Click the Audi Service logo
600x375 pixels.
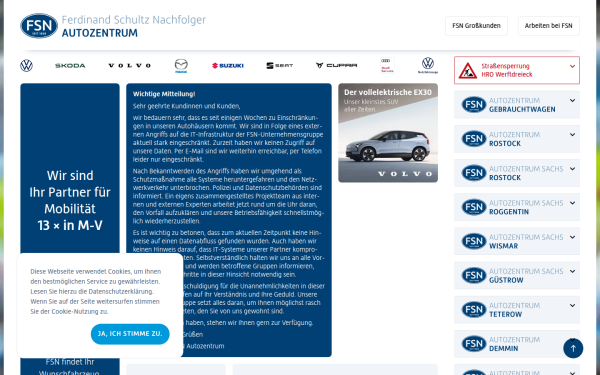387,65
